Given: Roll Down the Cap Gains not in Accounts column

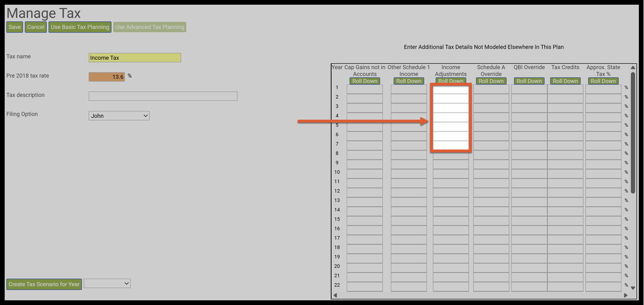Looking at the screenshot, I should click(364, 81).
